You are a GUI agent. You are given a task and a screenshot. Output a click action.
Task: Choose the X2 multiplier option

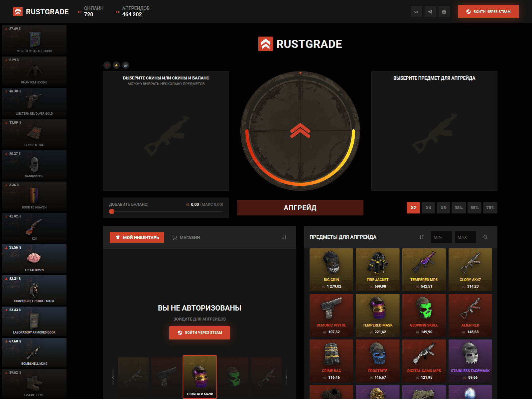(413, 208)
